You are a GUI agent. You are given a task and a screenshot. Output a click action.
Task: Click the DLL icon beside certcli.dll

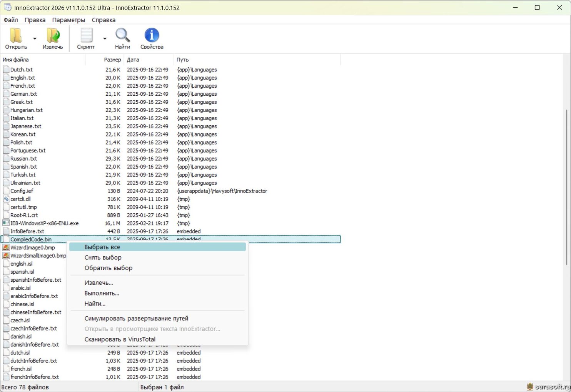[6, 199]
